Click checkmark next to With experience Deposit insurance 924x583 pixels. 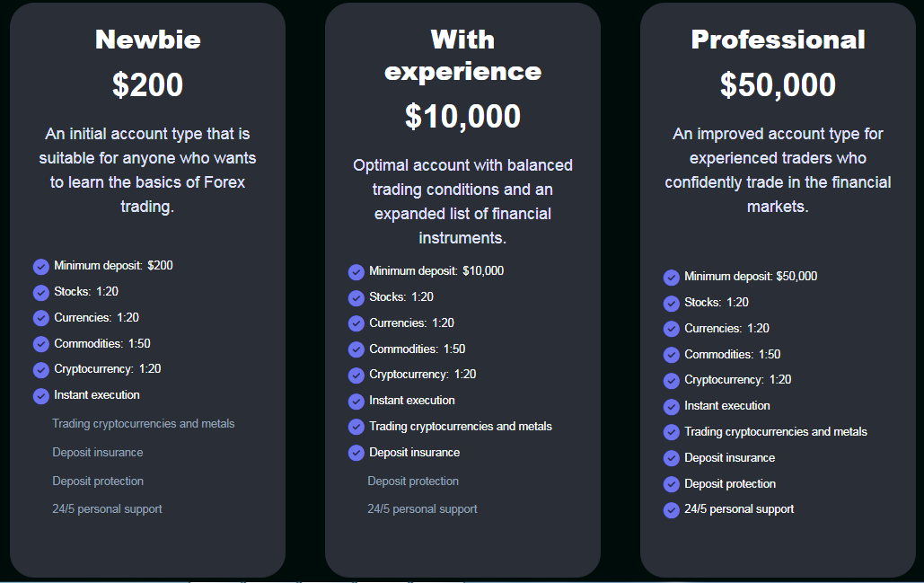coord(356,454)
